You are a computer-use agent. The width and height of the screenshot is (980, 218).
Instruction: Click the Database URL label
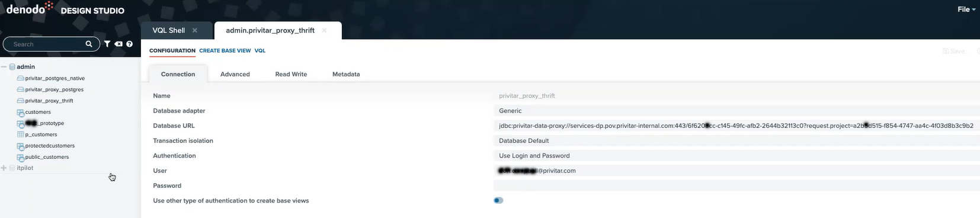(x=174, y=126)
